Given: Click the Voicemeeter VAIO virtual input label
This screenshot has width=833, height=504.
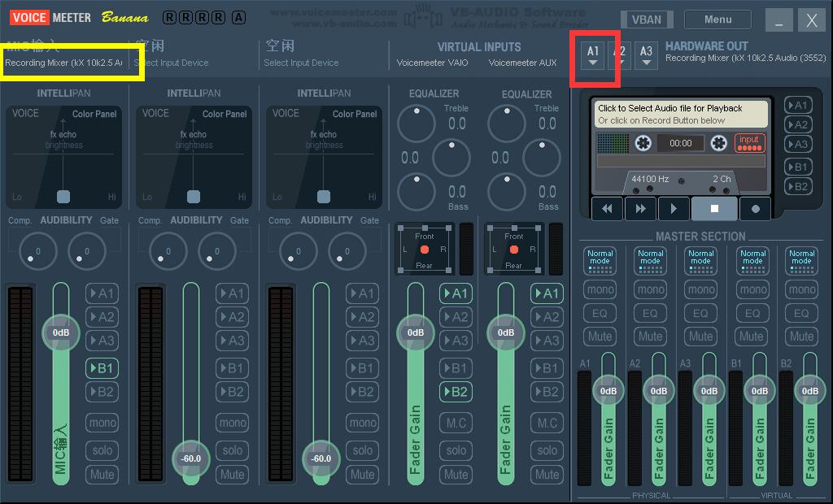Looking at the screenshot, I should coord(433,63).
